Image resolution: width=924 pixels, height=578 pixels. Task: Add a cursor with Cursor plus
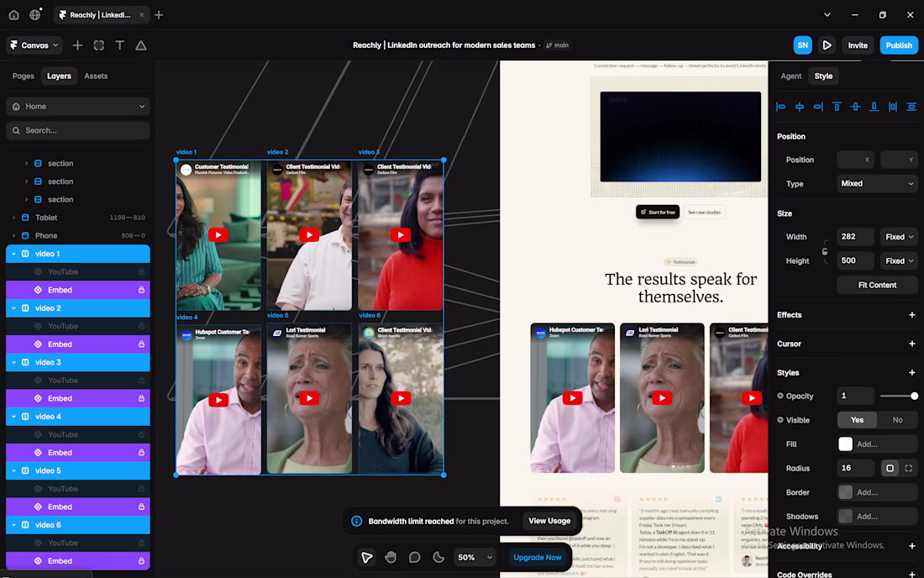pyautogui.click(x=911, y=344)
